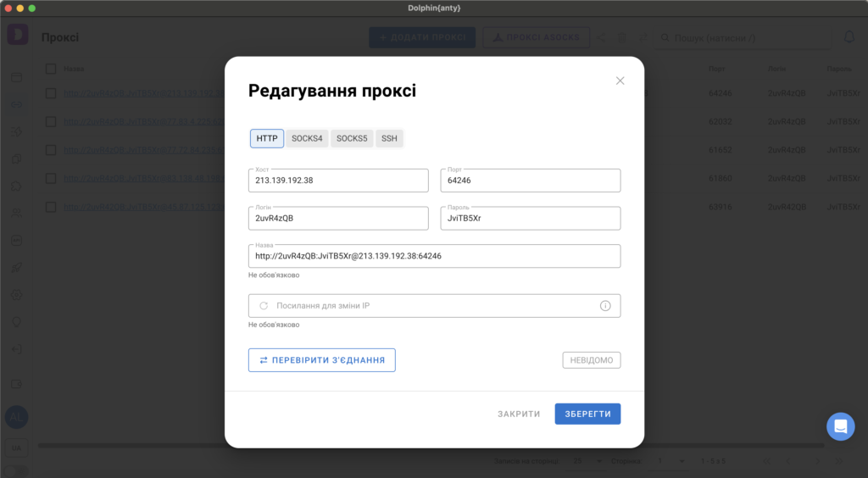Open the support chat bubble

pyautogui.click(x=840, y=426)
